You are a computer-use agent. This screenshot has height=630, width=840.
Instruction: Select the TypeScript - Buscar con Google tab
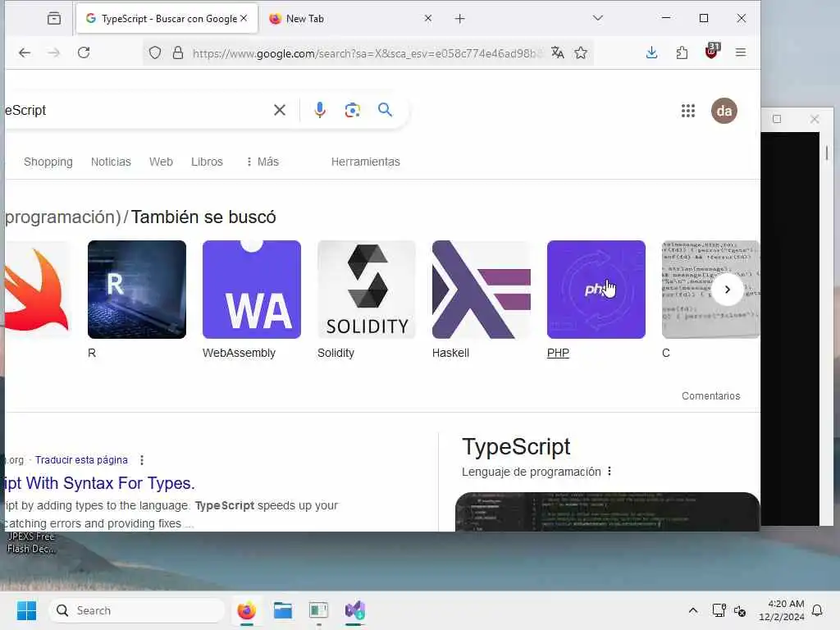167,19
